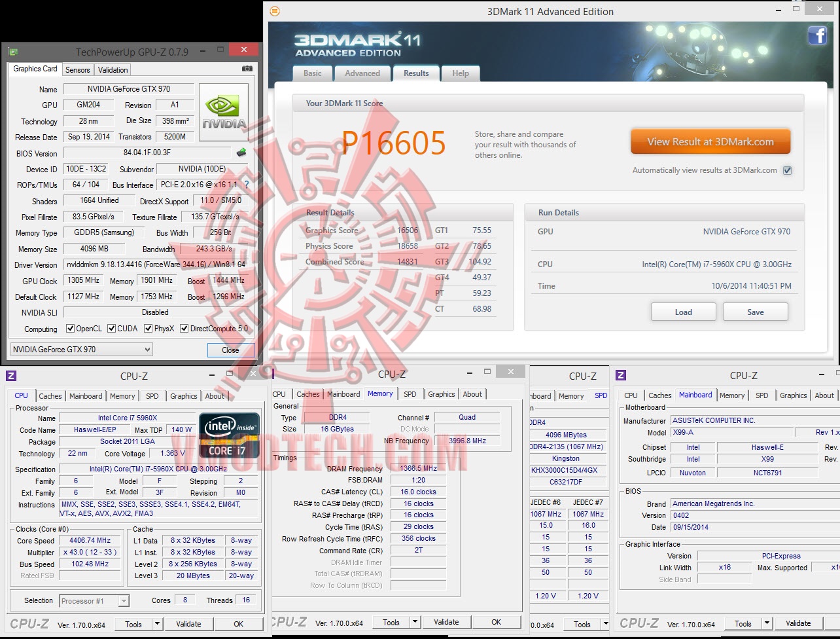Click the Bus Interface question mark icon

point(247,185)
